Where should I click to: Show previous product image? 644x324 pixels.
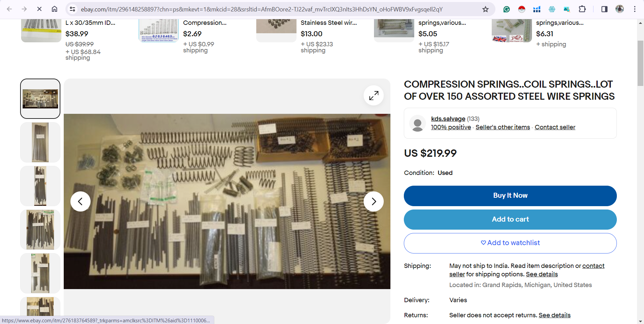pos(80,201)
